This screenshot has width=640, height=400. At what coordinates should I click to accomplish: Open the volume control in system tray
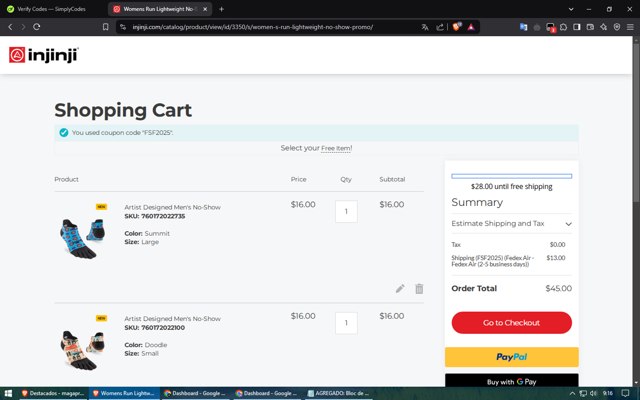[593, 393]
